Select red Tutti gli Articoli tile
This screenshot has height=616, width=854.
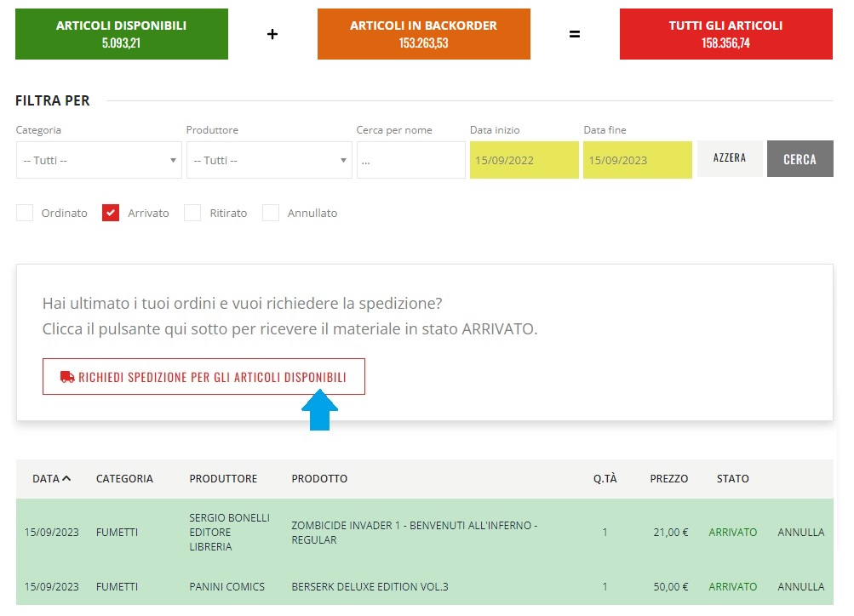tap(725, 34)
